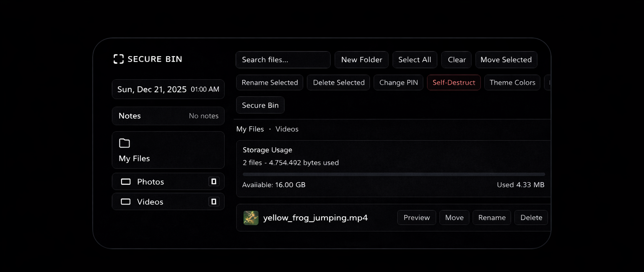Click the Videos folder icon
This screenshot has width=644, height=272.
click(125, 202)
